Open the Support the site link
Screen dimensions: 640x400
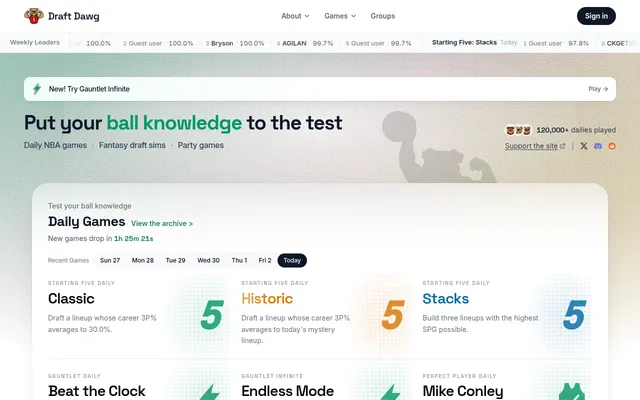point(531,146)
